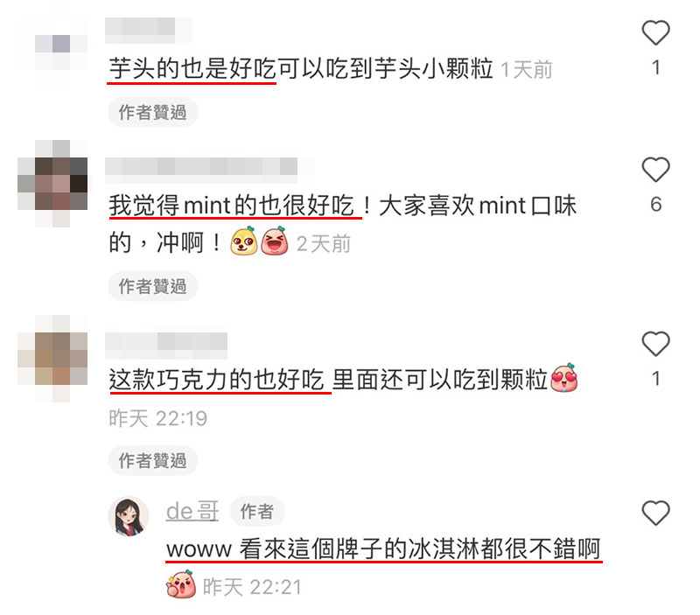The height and width of the screenshot is (615, 700).
Task: Click the heart-eyes emoji in chocolate comment
Action: pyautogui.click(x=564, y=378)
